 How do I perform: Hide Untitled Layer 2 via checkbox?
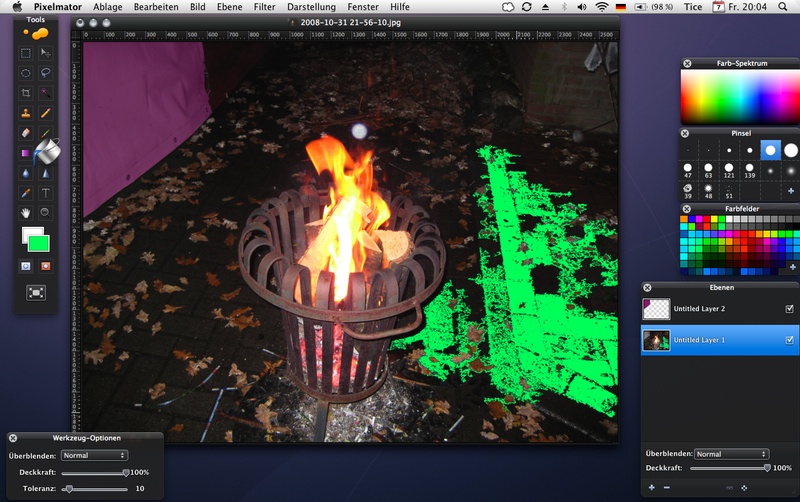[x=789, y=309]
